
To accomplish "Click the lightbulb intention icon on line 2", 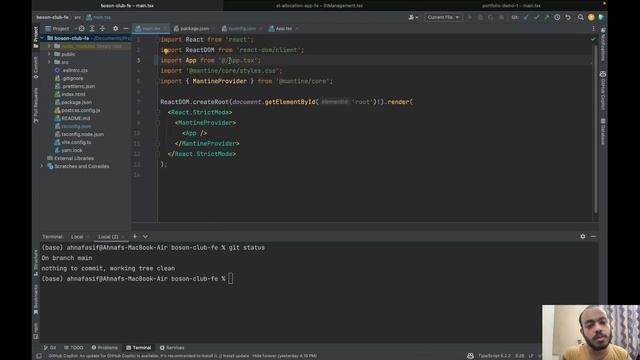I will pos(166,51).
